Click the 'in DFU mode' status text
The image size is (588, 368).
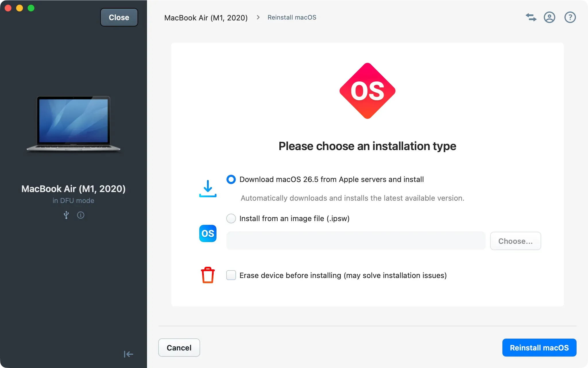(73, 200)
